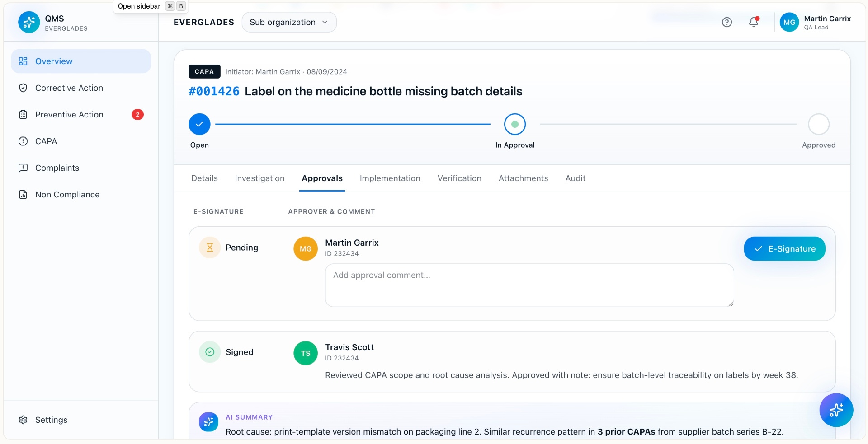Click the MG profile avatar in header
The image size is (868, 444).
pyautogui.click(x=789, y=22)
